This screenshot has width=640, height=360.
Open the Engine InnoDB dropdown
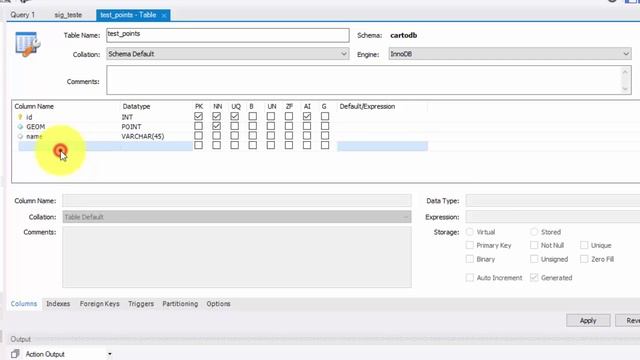pyautogui.click(x=510, y=54)
